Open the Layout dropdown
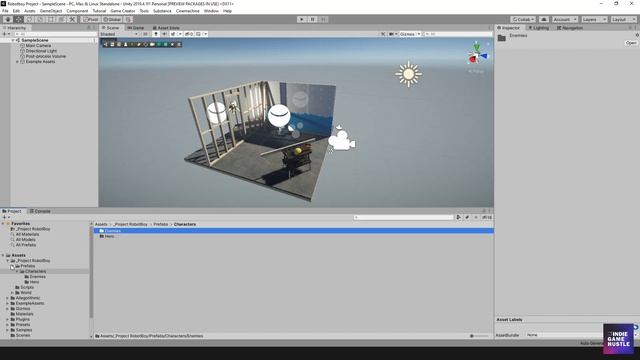Image resolution: width=640 pixels, height=360 pixels. coord(623,20)
